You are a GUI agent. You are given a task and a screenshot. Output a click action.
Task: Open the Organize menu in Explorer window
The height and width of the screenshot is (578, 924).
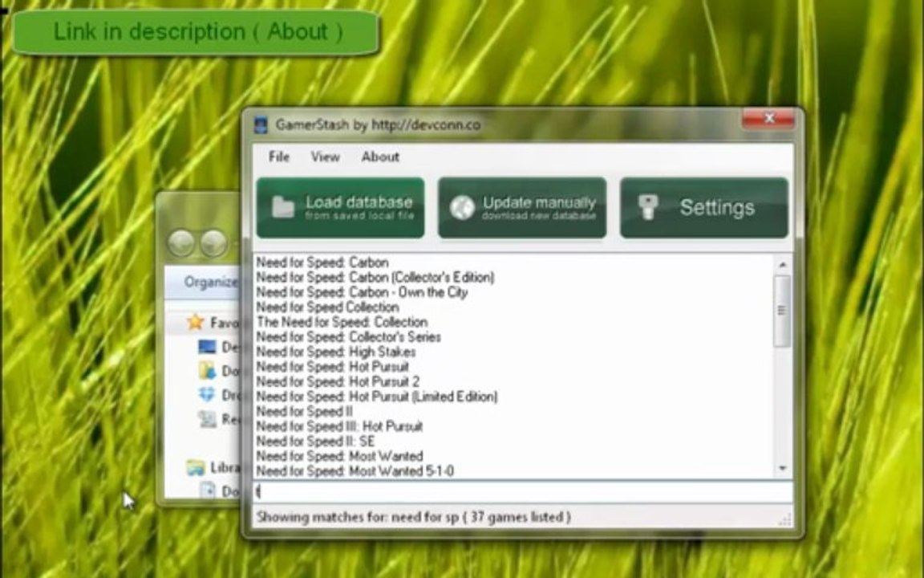pyautogui.click(x=211, y=282)
